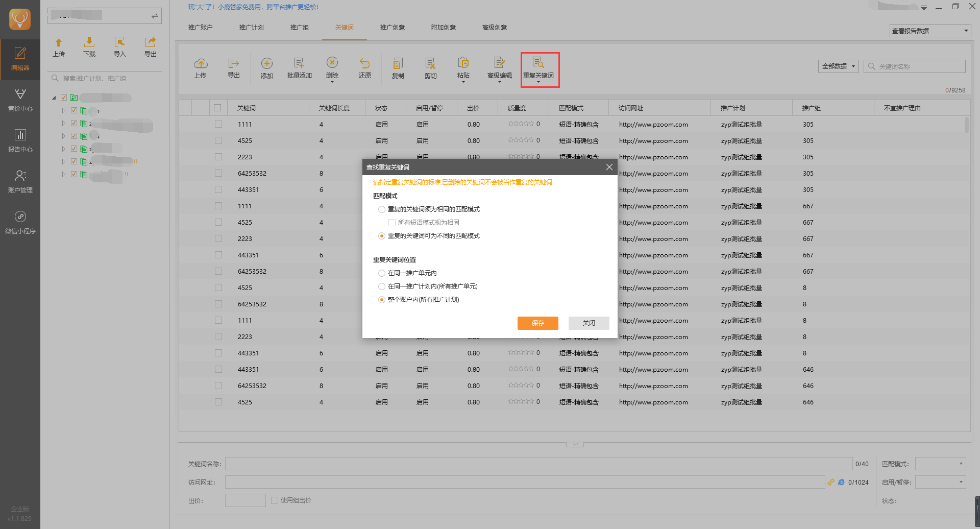Select 在同一推广单元内 radio
This screenshot has width=980, height=529.
pos(382,273)
